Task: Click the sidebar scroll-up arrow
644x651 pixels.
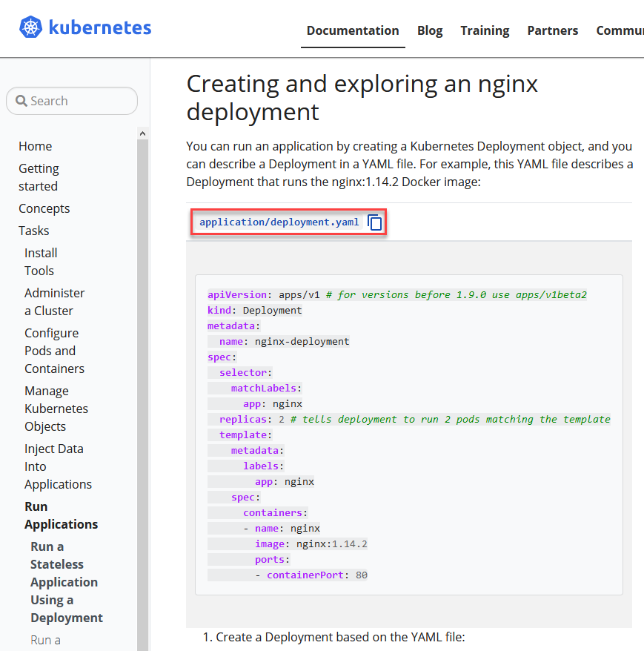Action: [x=142, y=133]
